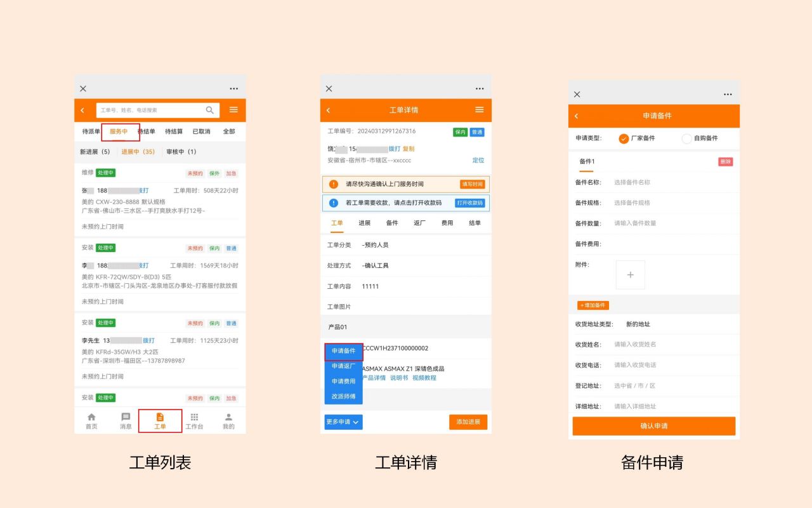Open the 返厂 tab in 工单详情

tap(419, 223)
